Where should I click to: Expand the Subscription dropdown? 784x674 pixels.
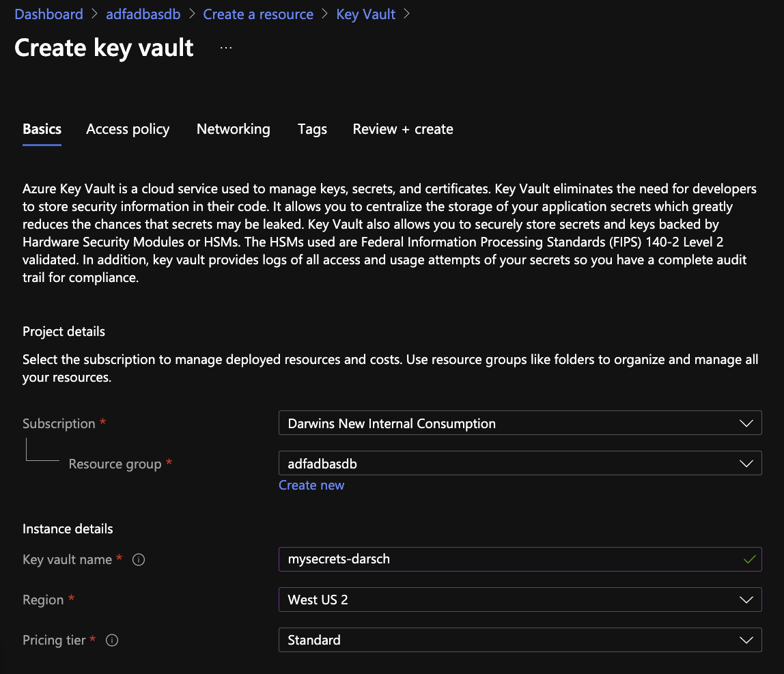520,423
